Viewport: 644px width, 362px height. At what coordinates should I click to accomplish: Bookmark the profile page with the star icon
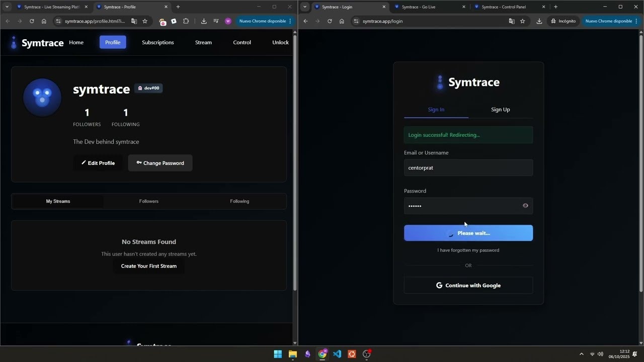click(x=145, y=21)
